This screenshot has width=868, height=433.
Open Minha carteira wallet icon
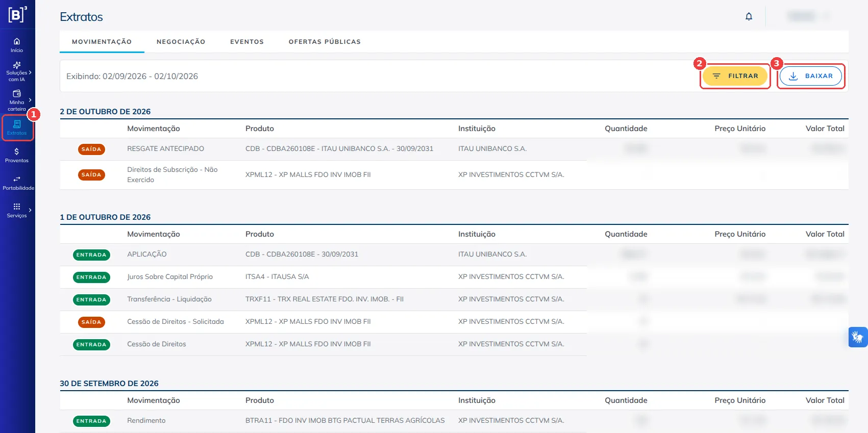click(x=17, y=94)
